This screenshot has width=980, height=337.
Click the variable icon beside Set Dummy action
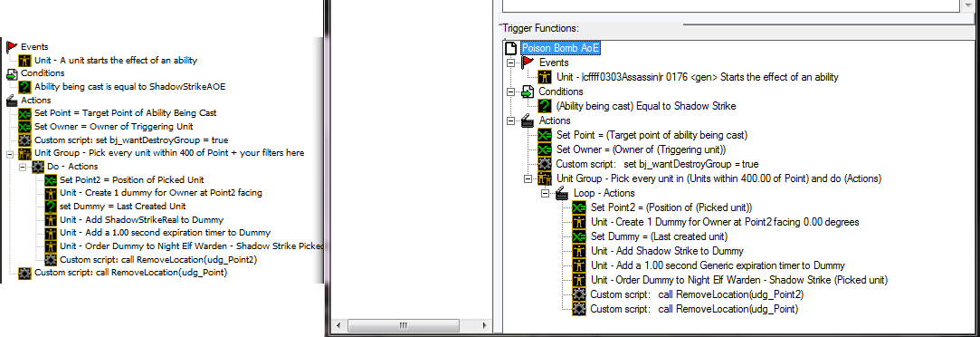579,236
